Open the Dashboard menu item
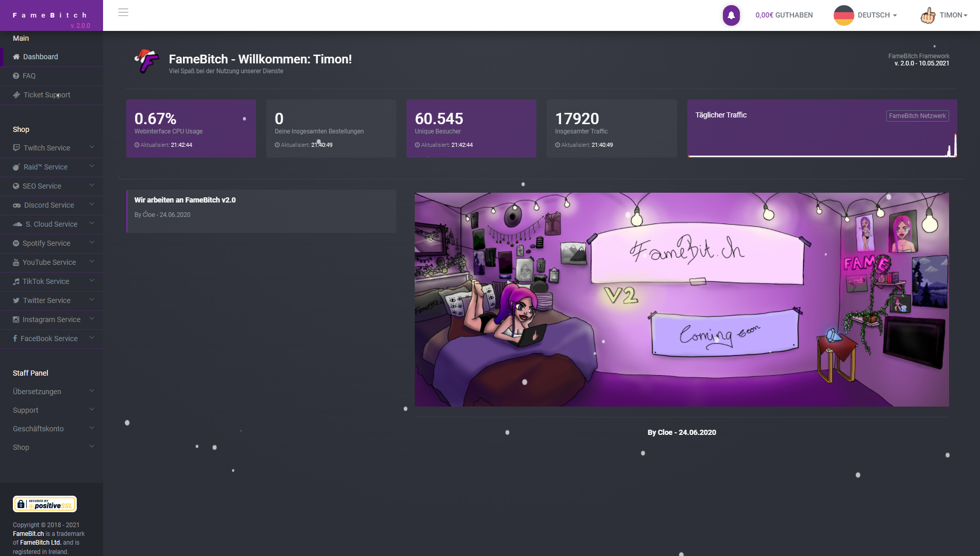The height and width of the screenshot is (556, 980). click(52, 57)
